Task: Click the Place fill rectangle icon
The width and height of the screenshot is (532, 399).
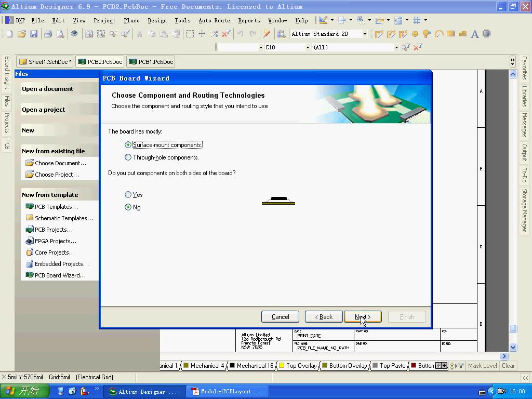Action: pos(451,34)
